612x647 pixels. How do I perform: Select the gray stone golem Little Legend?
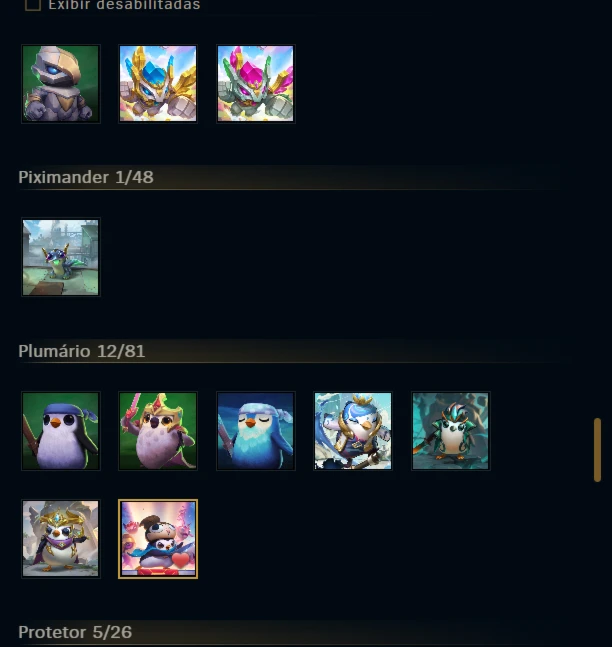pyautogui.click(x=61, y=84)
